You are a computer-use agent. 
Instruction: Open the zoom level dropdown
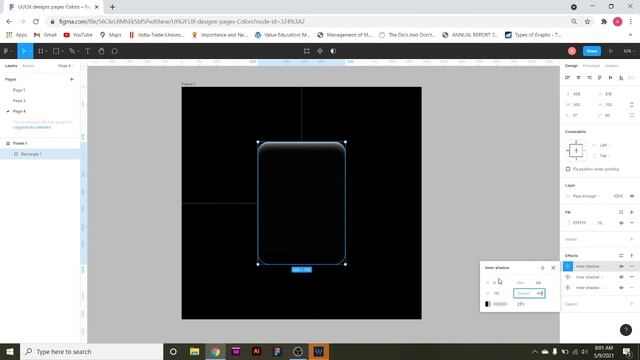click(629, 51)
